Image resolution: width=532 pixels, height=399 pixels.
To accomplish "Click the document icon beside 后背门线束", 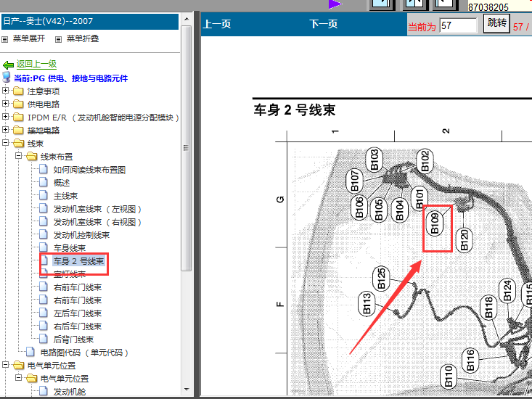I will (44, 339).
